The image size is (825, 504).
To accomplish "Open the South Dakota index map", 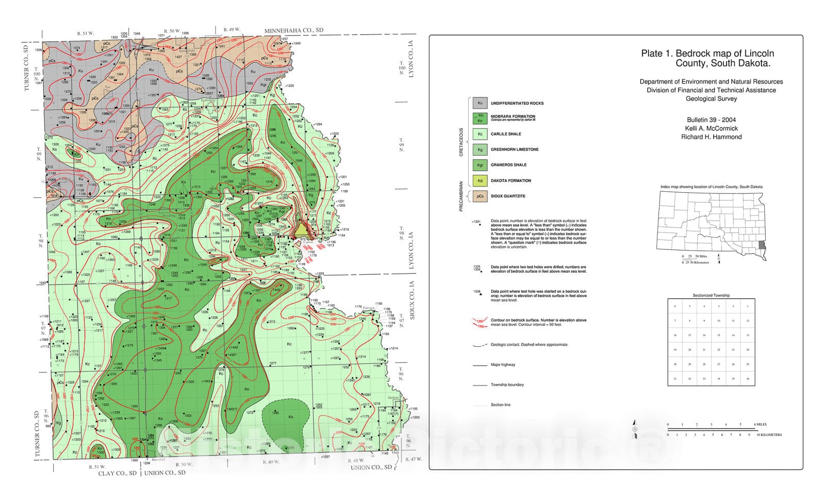I will pyautogui.click(x=711, y=225).
